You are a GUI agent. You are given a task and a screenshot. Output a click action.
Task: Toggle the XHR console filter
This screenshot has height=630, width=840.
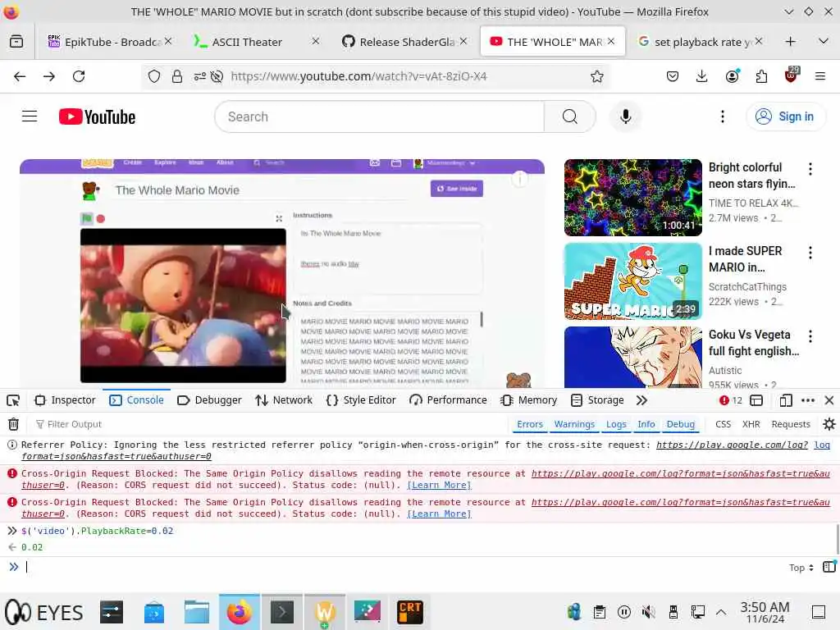(x=751, y=424)
